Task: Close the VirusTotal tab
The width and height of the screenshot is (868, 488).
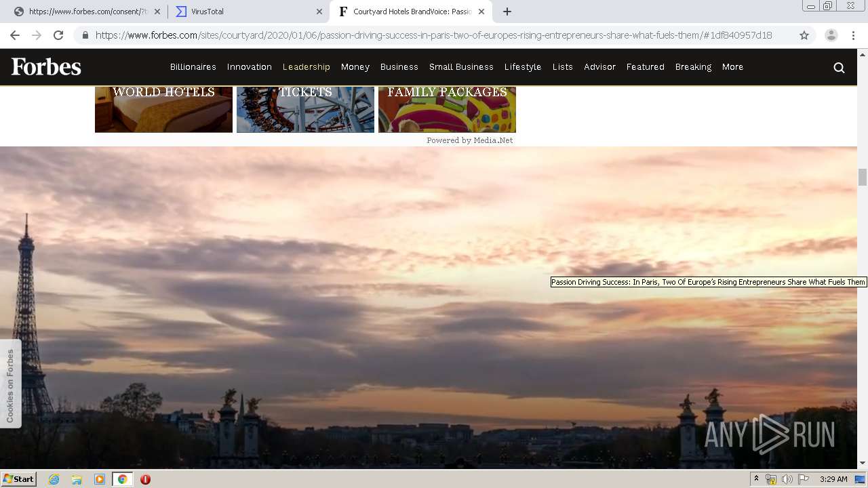Action: 319,12
